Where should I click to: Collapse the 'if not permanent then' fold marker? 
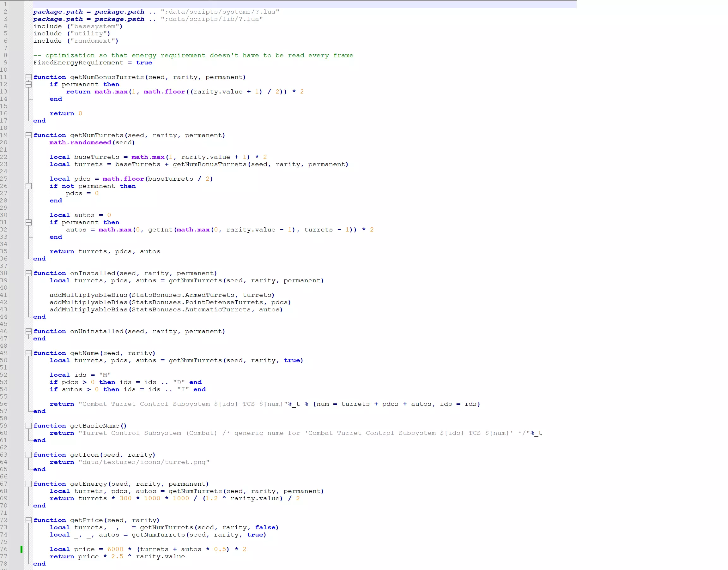pos(29,186)
